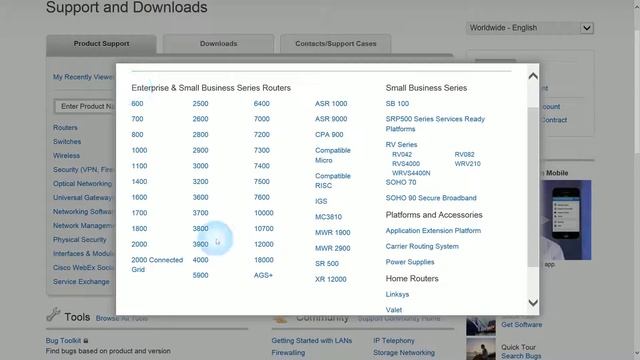Choose the 700 series router
The width and height of the screenshot is (640, 360).
click(137, 119)
